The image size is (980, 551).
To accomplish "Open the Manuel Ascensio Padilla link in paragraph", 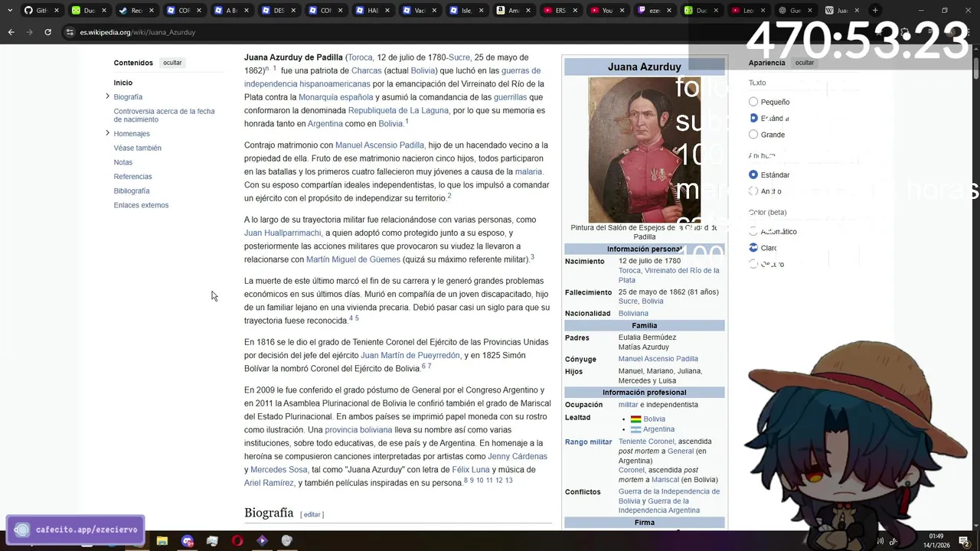I will tap(379, 145).
